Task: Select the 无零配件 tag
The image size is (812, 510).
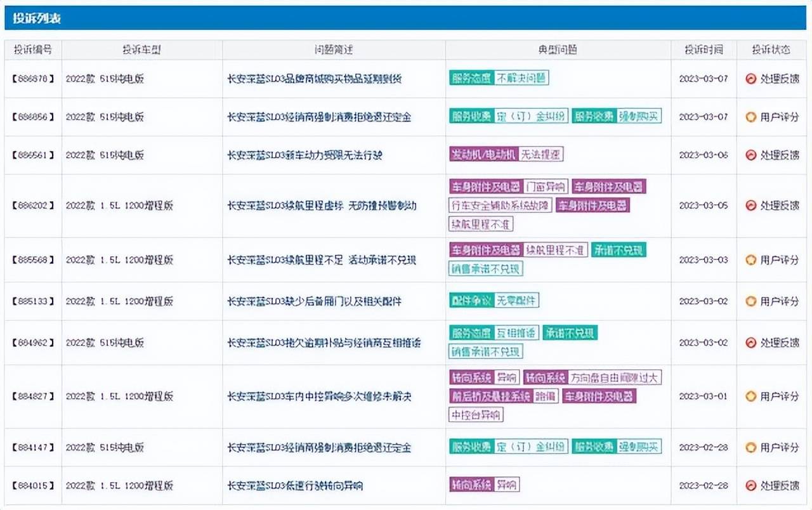Action: [516, 300]
